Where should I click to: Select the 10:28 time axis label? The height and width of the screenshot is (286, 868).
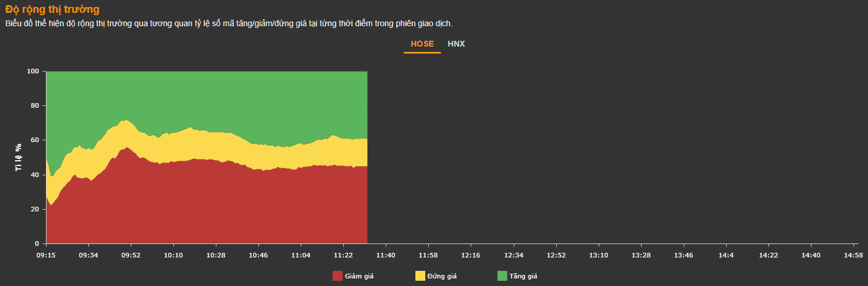pyautogui.click(x=216, y=255)
